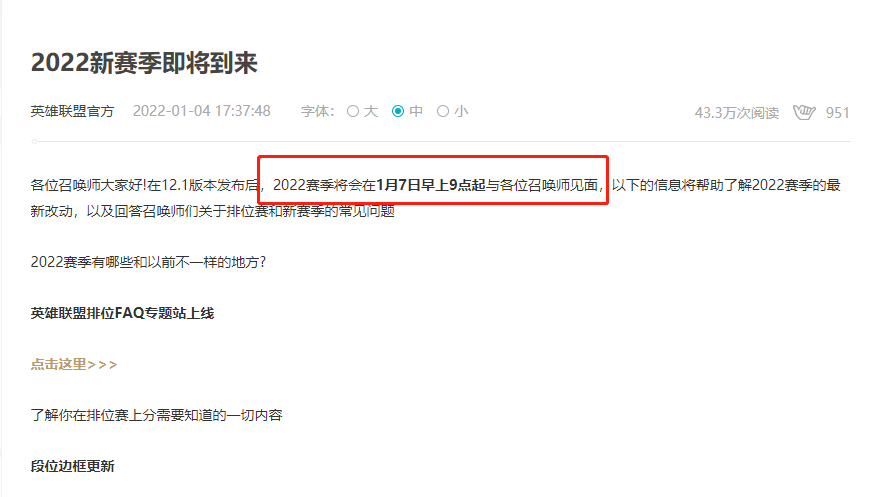Click the bold text 1月7日早上9点起
Viewport: 876px width, 497px height.
(431, 185)
